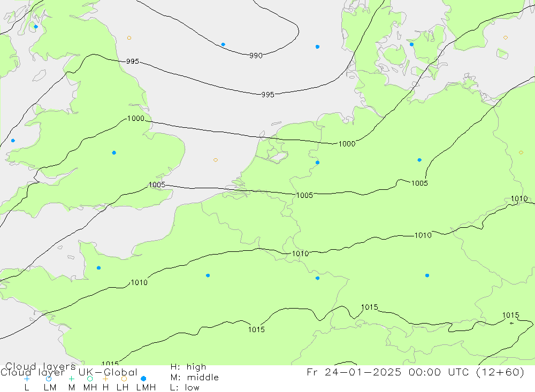
Task: Select the blue cloud marker over Ireland
Action: tap(13, 141)
